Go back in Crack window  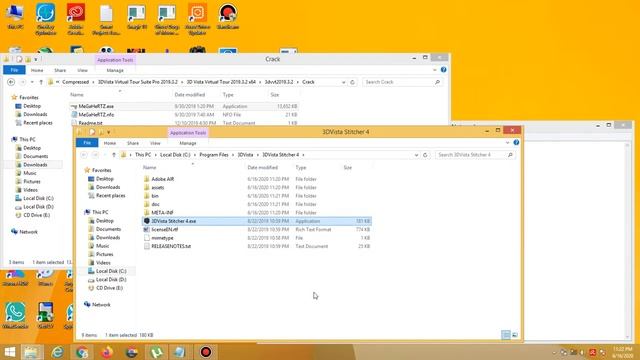(11, 82)
